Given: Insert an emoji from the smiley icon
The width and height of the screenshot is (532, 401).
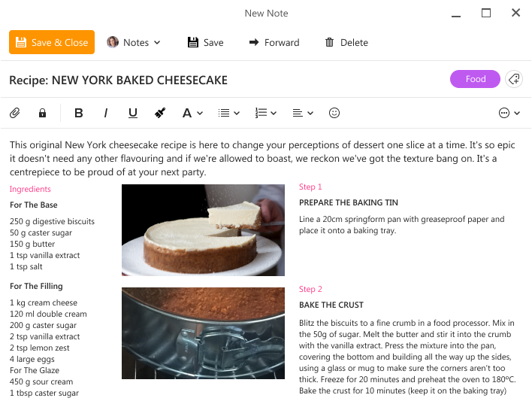Looking at the screenshot, I should click(x=334, y=113).
